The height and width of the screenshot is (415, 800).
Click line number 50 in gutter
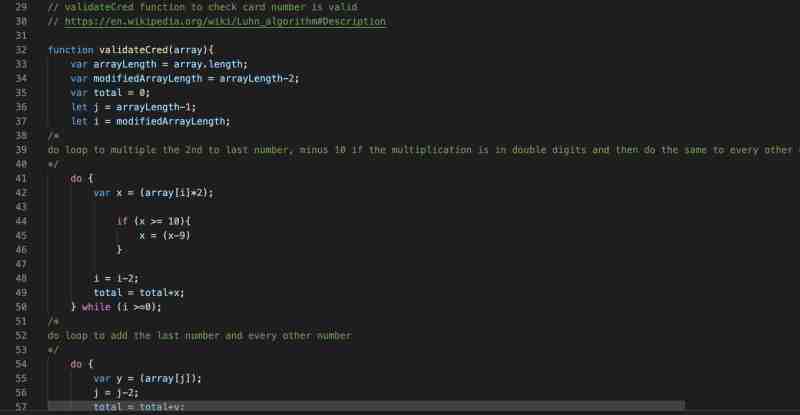(21, 307)
